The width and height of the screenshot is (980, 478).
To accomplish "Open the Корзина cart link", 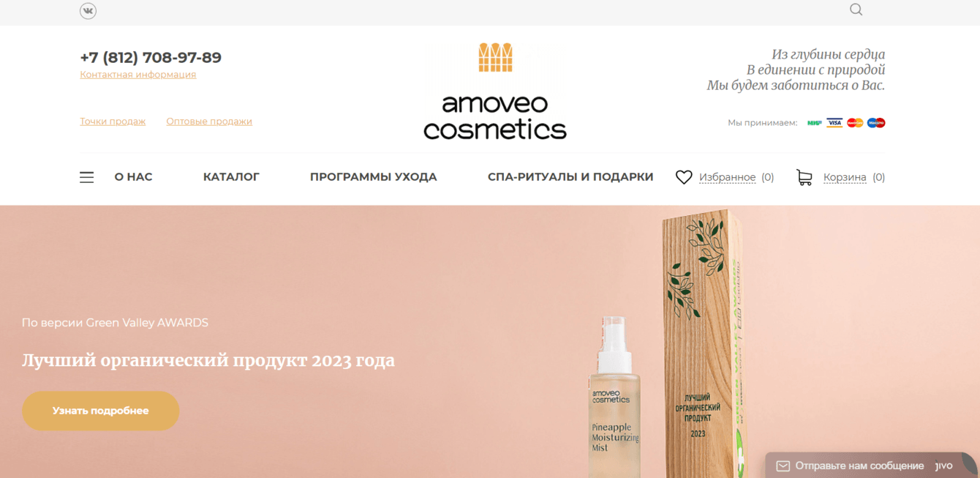I will [x=845, y=177].
